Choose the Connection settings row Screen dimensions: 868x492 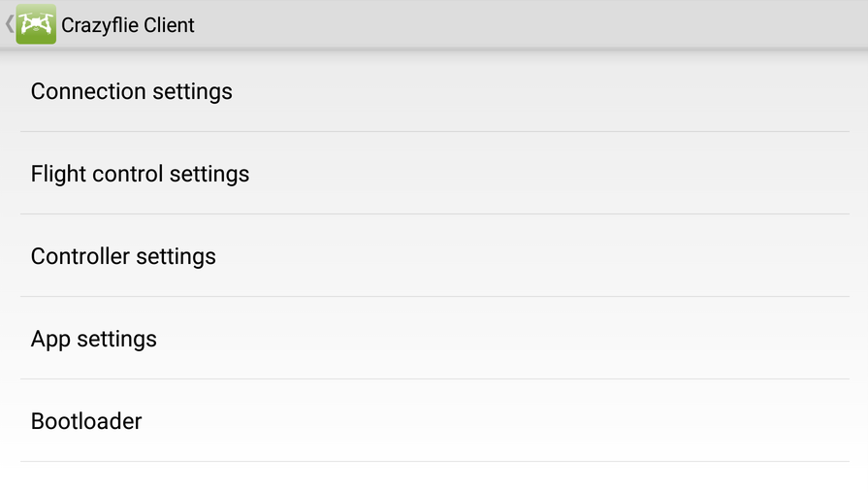tap(434, 91)
